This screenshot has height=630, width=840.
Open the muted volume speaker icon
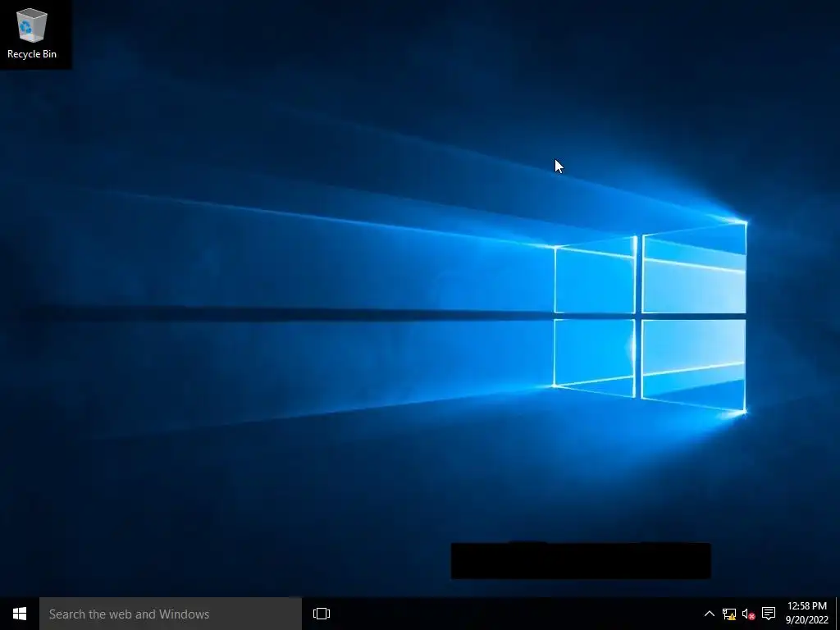(748, 614)
